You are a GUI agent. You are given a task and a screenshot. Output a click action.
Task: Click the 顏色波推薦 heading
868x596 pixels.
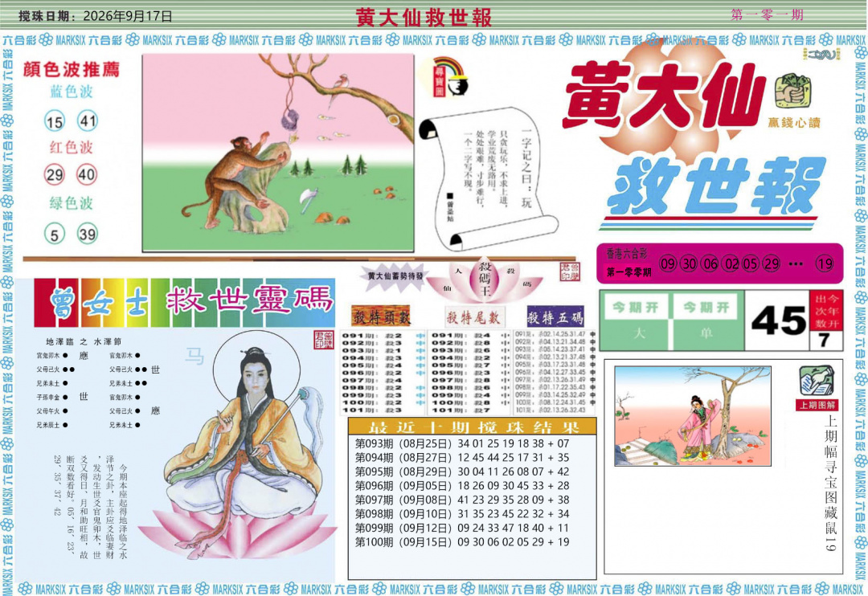click(x=72, y=69)
